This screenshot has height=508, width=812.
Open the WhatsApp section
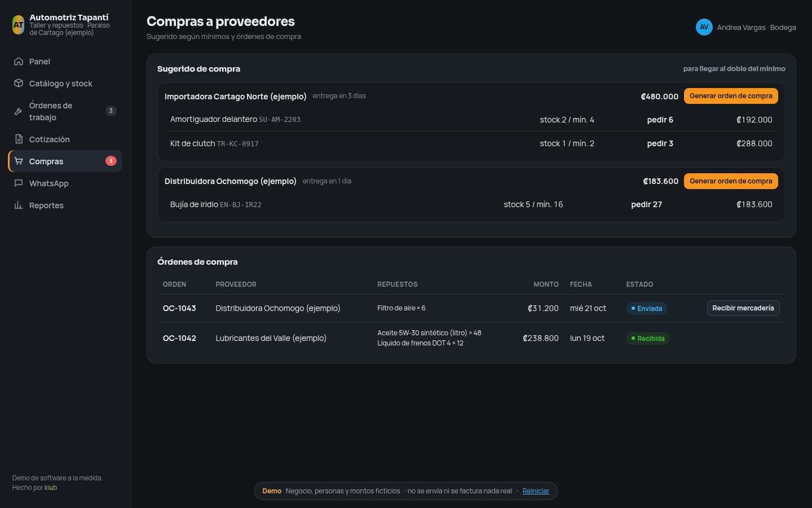(65, 183)
